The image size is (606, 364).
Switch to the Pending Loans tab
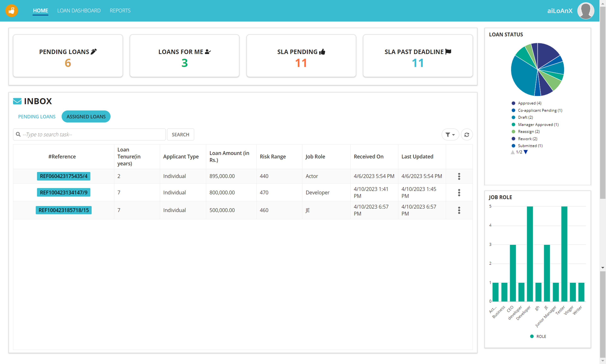[x=37, y=117]
